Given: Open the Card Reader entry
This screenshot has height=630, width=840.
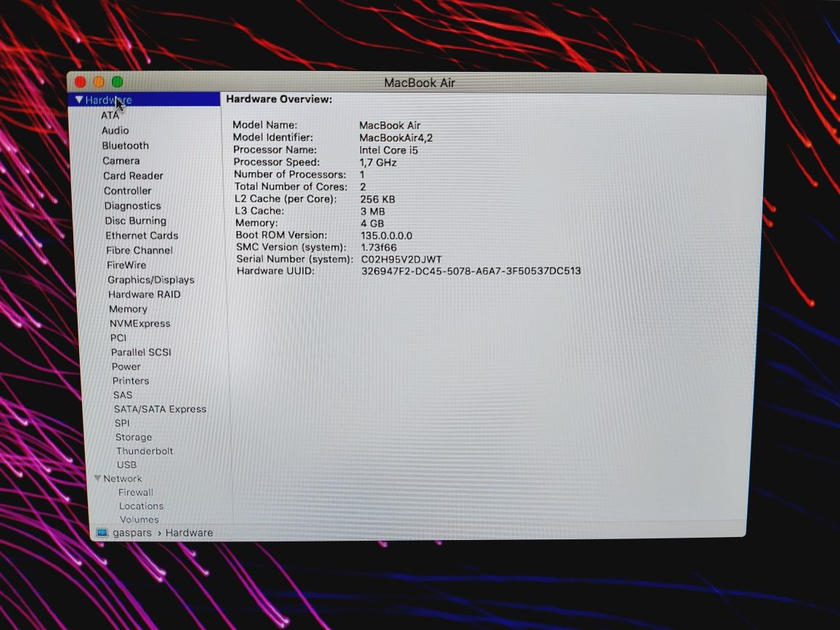Looking at the screenshot, I should click(133, 176).
